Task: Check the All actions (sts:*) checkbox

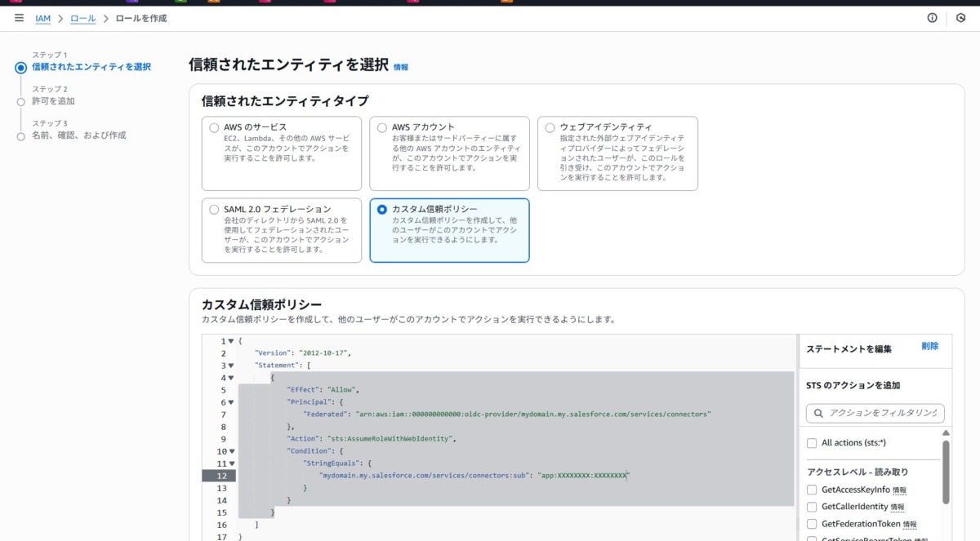Action: (x=812, y=443)
